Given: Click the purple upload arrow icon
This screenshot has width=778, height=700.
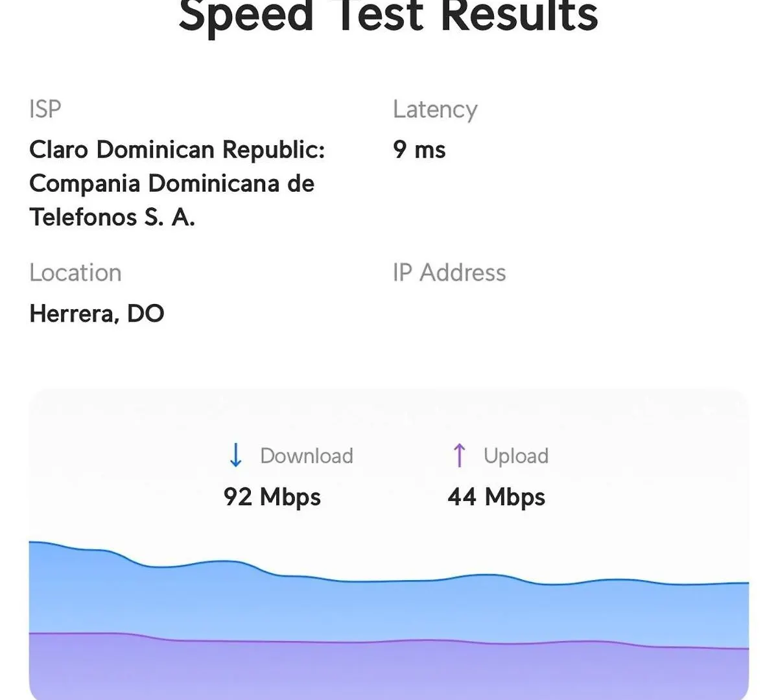Looking at the screenshot, I should pyautogui.click(x=459, y=455).
